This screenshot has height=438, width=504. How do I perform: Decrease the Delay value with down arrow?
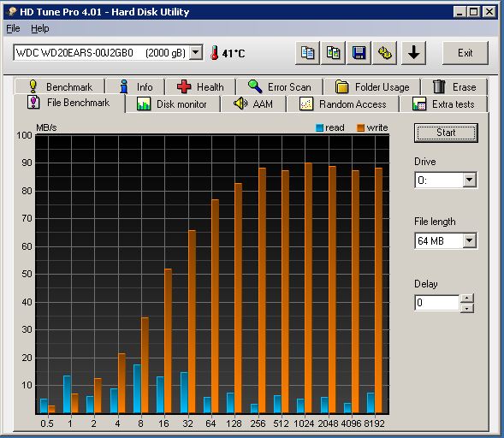coord(466,308)
